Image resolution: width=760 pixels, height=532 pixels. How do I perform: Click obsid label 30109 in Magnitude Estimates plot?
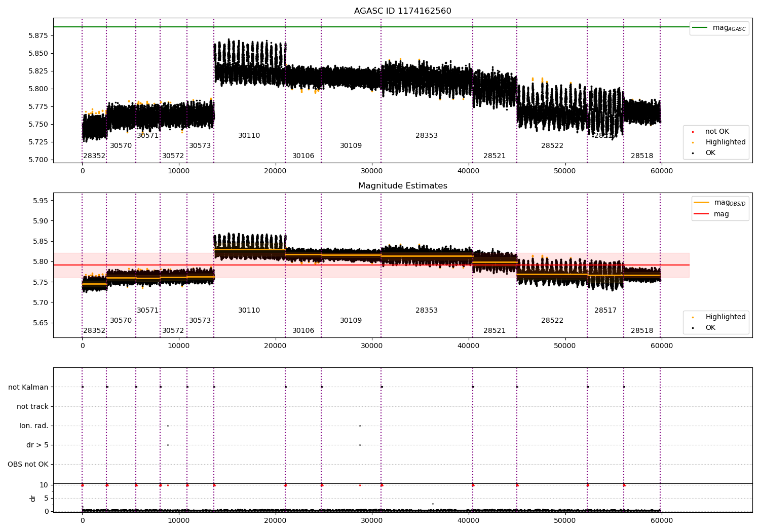(x=351, y=321)
